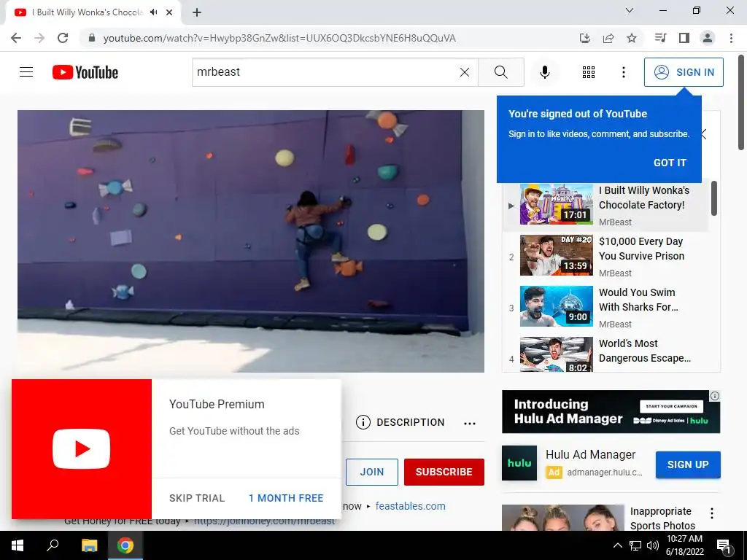
Task: Open the notification center
Action: 724,546
